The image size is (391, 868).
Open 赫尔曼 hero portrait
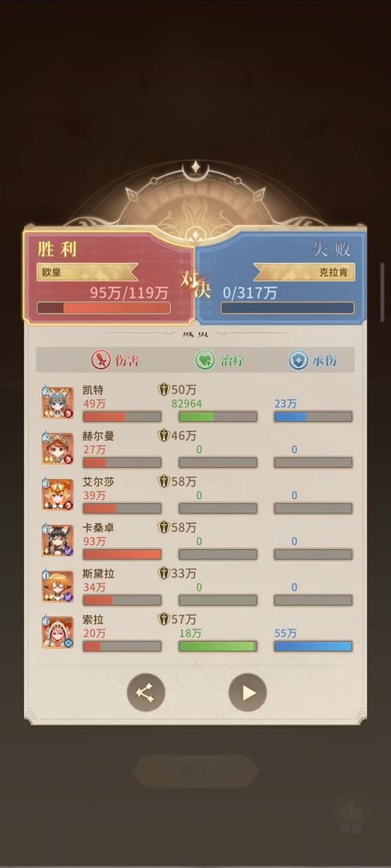pyautogui.click(x=57, y=448)
